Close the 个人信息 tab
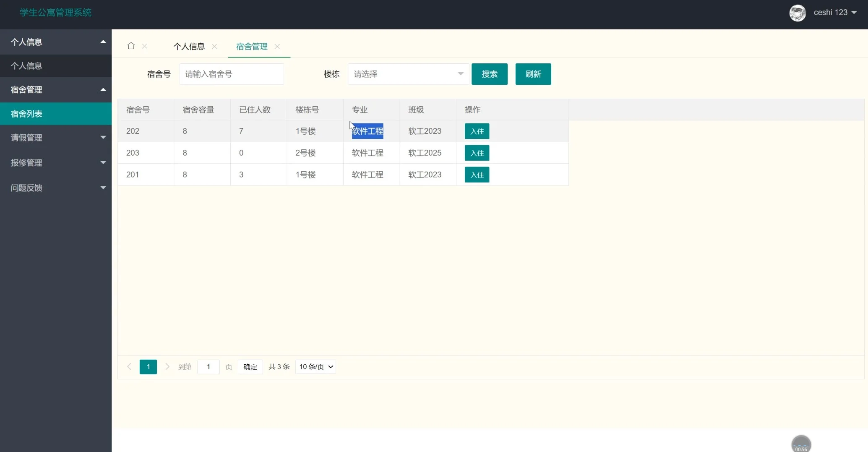 214,47
